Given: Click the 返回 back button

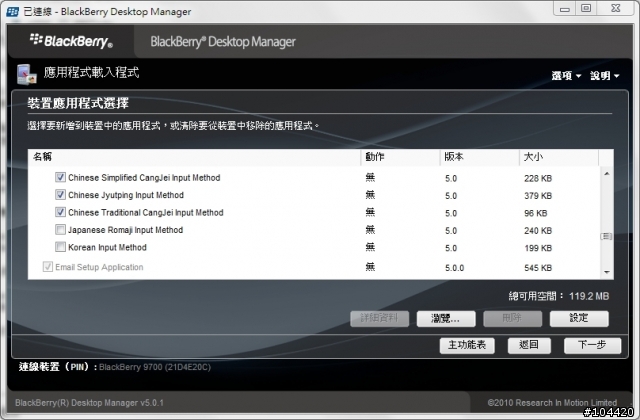Looking at the screenshot, I should tap(529, 345).
